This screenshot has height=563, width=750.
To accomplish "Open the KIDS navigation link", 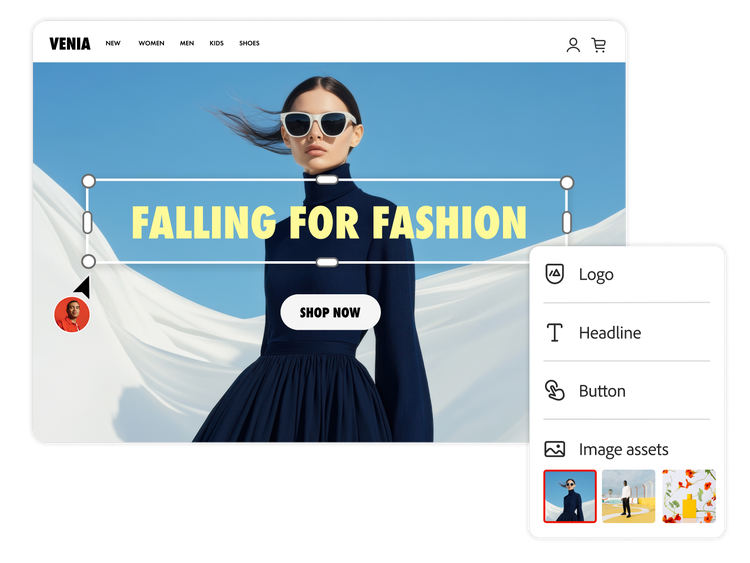I will pos(217,44).
